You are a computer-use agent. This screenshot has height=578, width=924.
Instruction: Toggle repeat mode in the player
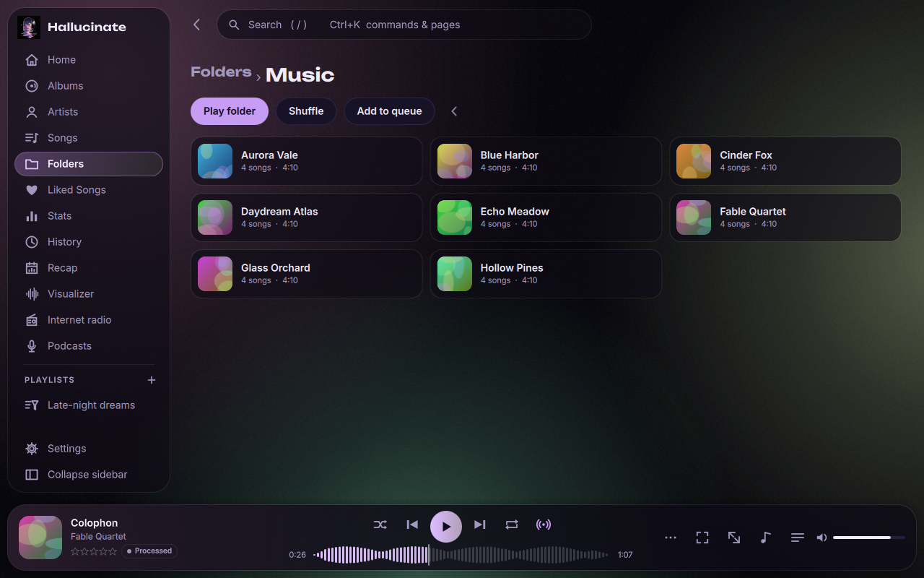point(512,525)
